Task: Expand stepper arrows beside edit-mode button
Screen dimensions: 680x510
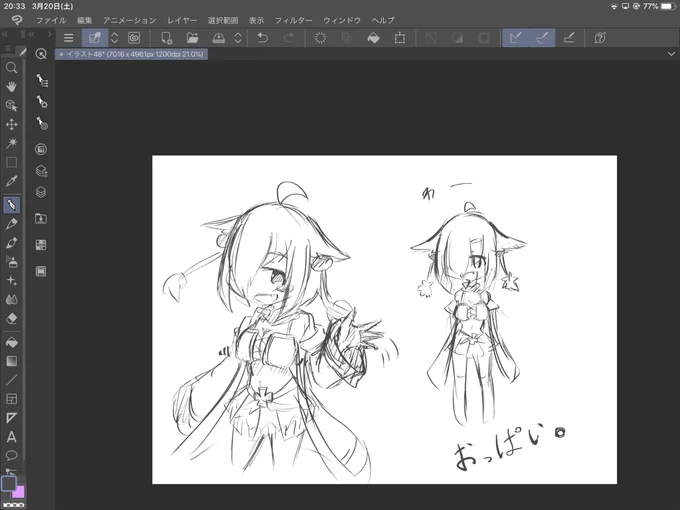Action: pyautogui.click(x=114, y=38)
